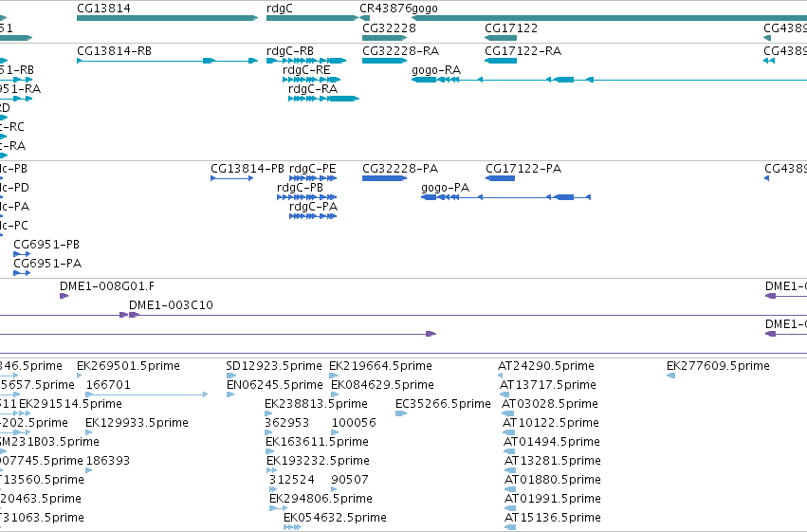
Task: Click the AT13717.5prime label
Action: 548,385
